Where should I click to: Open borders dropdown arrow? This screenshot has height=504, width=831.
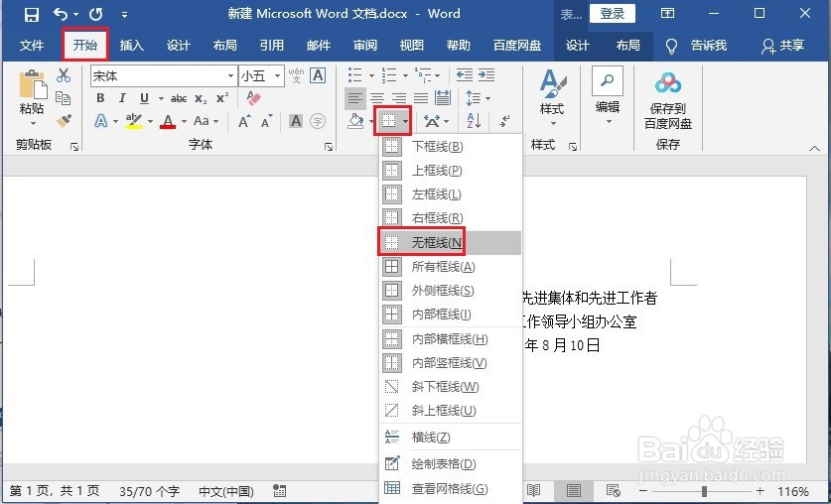[405, 122]
